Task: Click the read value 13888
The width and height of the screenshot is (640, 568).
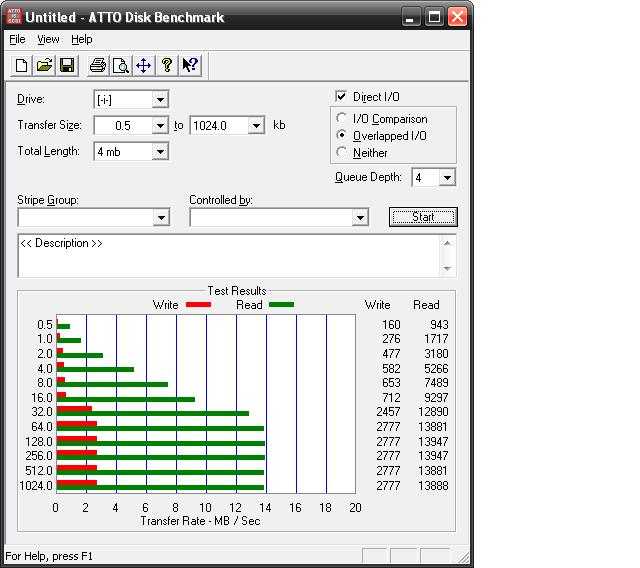Action: (433, 486)
